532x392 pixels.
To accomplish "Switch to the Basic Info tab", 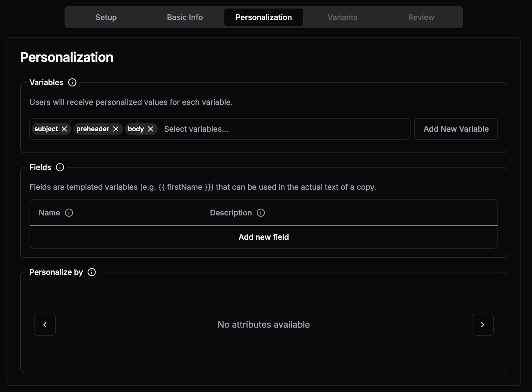I will tap(185, 17).
